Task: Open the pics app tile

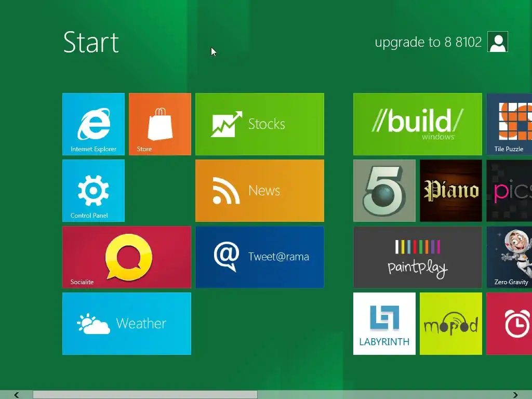Action: pyautogui.click(x=509, y=191)
